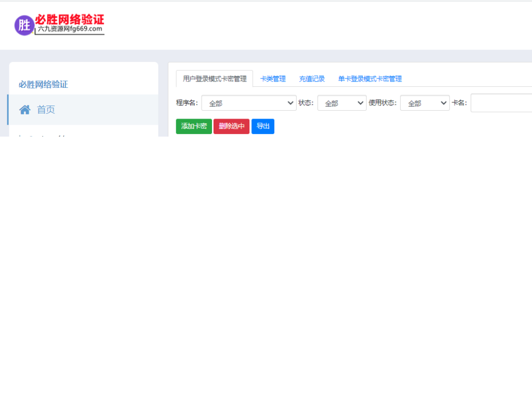
Task: Switch to 单卡登录模式卡密管理 tab
Action: [x=369, y=78]
